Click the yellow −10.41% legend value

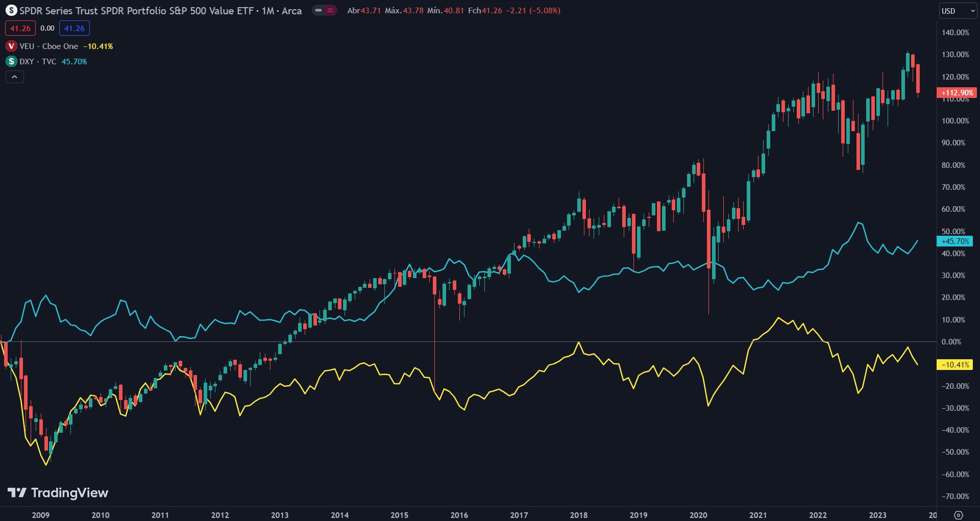[x=98, y=46]
